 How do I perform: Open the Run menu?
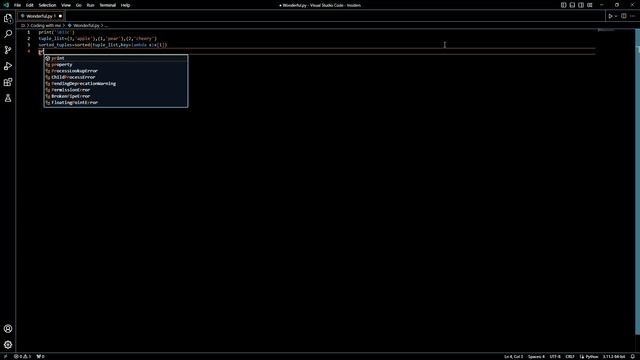tap(90, 5)
